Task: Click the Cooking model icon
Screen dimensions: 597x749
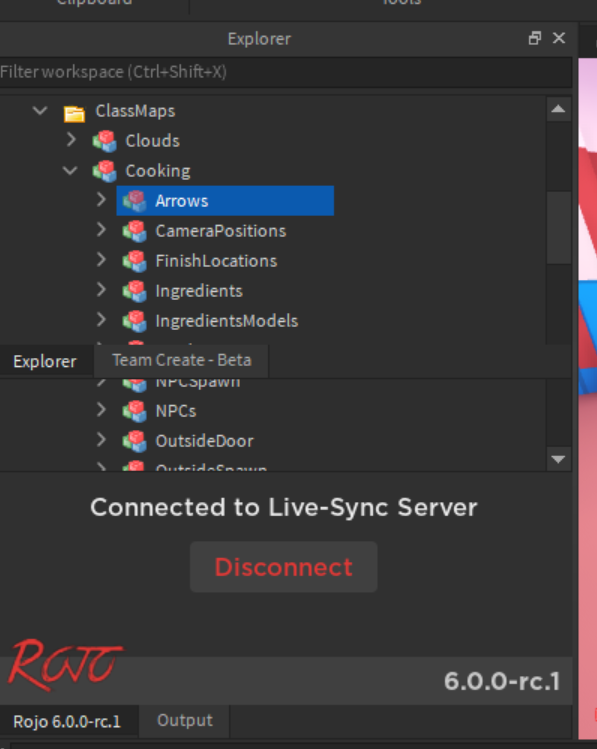Action: 105,171
